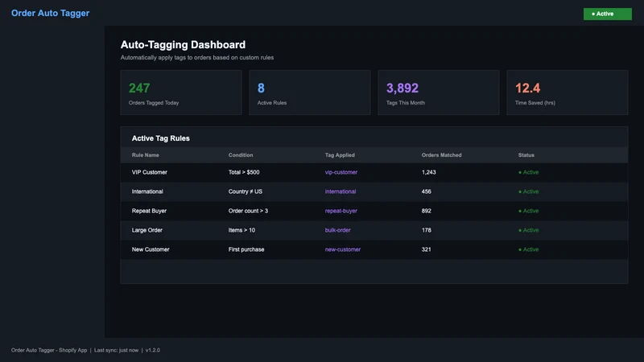Select the VIP Customer rule name
The width and height of the screenshot is (644, 362).
(150, 172)
